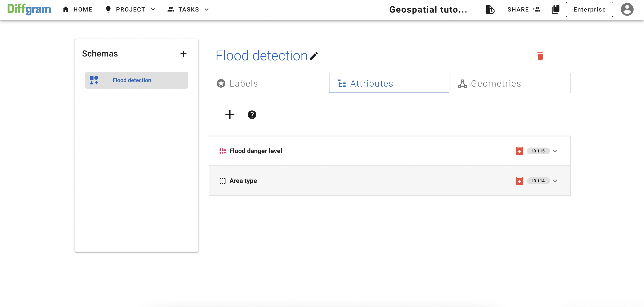Open the TASKS dropdown menu
Image resolution: width=644 pixels, height=307 pixels.
coord(188,10)
